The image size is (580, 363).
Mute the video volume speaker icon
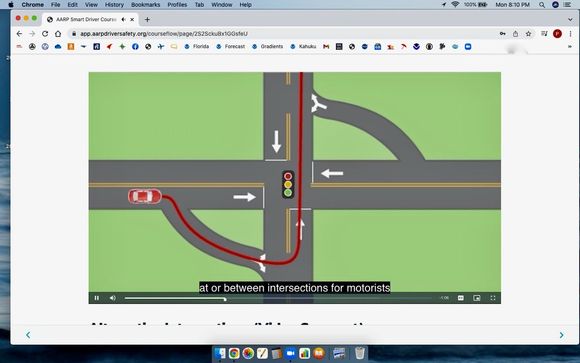[x=112, y=298]
